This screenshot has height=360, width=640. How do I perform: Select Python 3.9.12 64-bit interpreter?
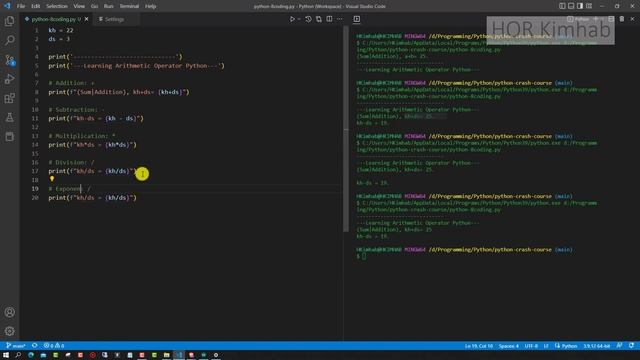(x=596, y=346)
